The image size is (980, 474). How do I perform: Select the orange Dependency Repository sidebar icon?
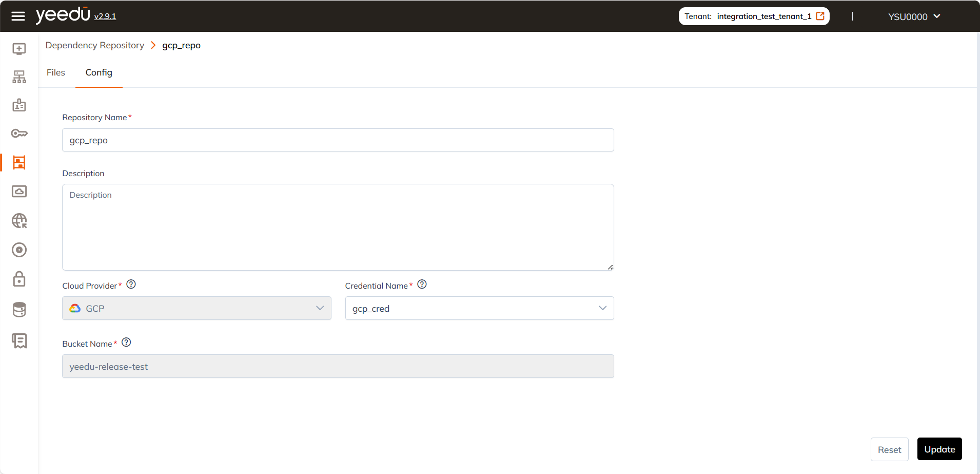pyautogui.click(x=18, y=162)
